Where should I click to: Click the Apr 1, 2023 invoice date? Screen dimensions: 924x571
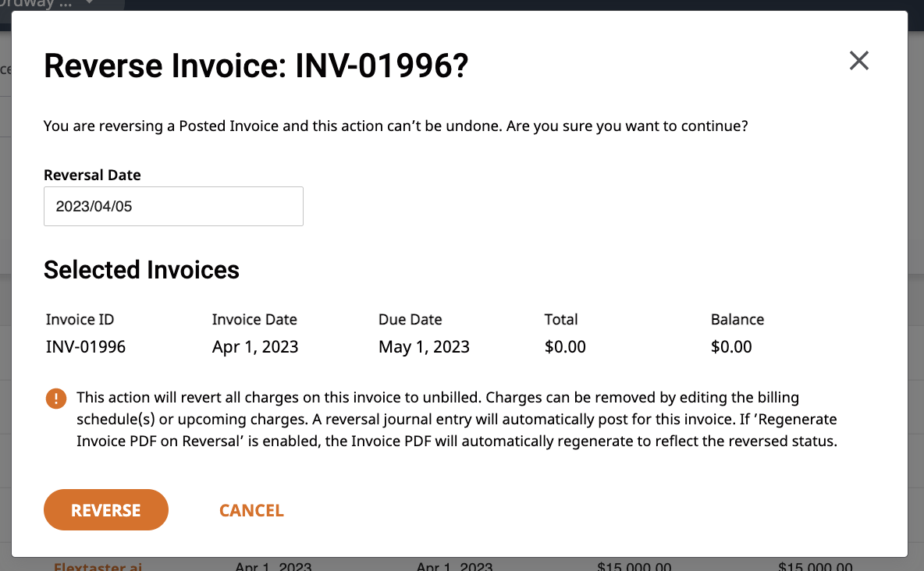pos(255,346)
